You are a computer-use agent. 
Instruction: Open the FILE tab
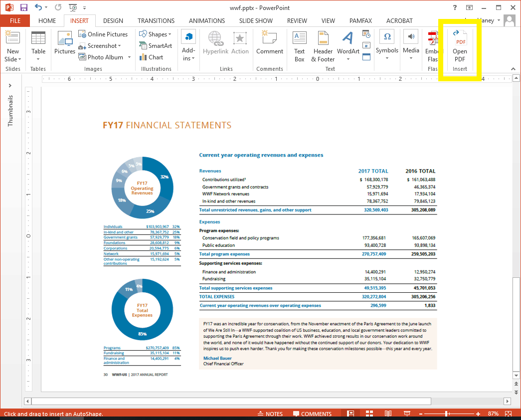coord(15,20)
